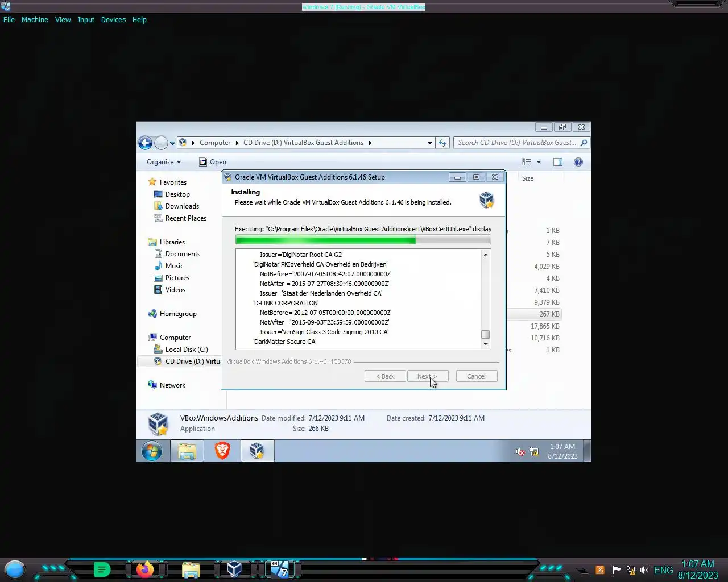Viewport: 728px width, 582px height.
Task: Open the Input menu
Action: click(86, 19)
